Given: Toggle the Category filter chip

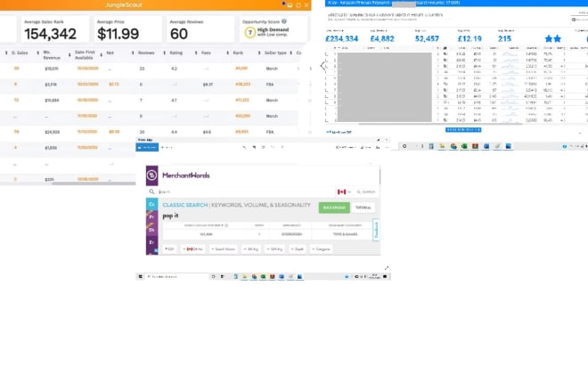Looking at the screenshot, I should [322, 249].
